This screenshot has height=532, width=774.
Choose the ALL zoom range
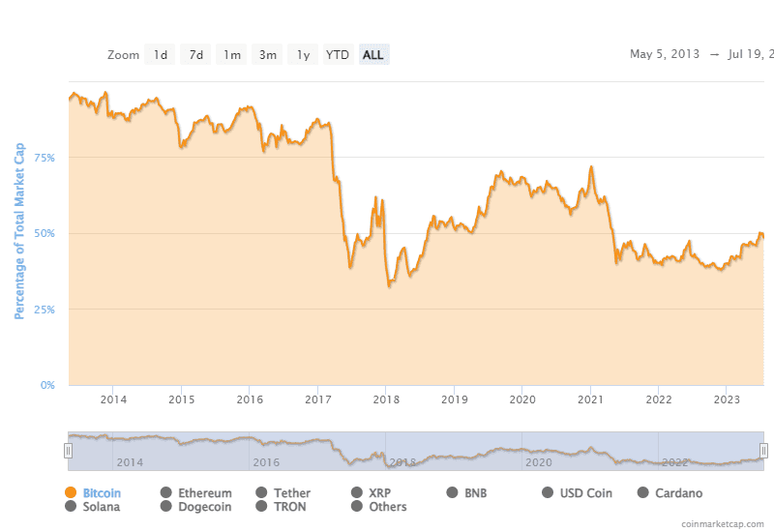372,55
